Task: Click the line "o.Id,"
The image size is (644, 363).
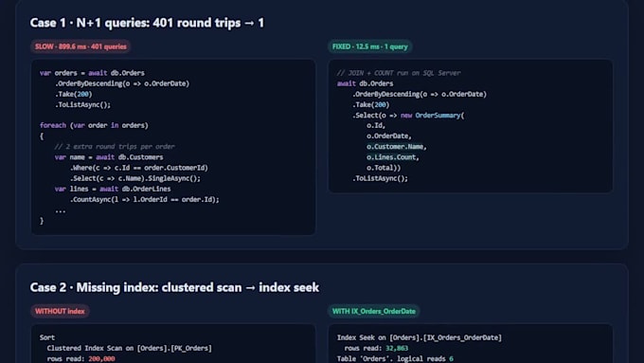Action: pyautogui.click(x=376, y=125)
